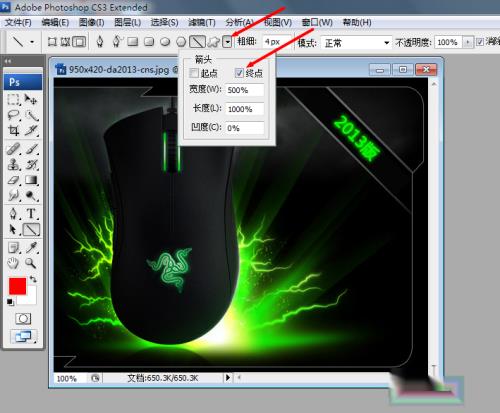This screenshot has height=413, width=500.
Task: Select the Clone Stamp tool
Action: tap(14, 164)
